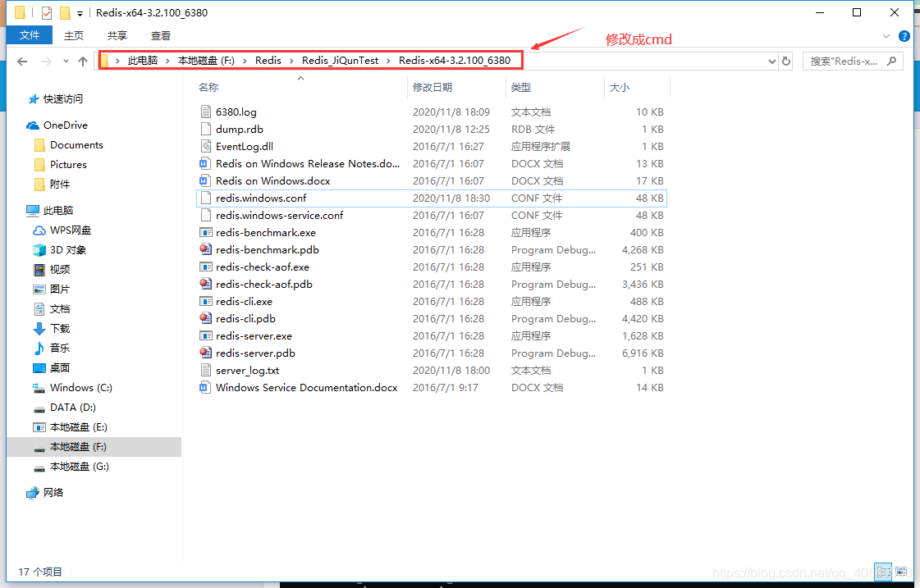Click the Redis_JiQunTest breadcrumb segment

pyautogui.click(x=341, y=61)
